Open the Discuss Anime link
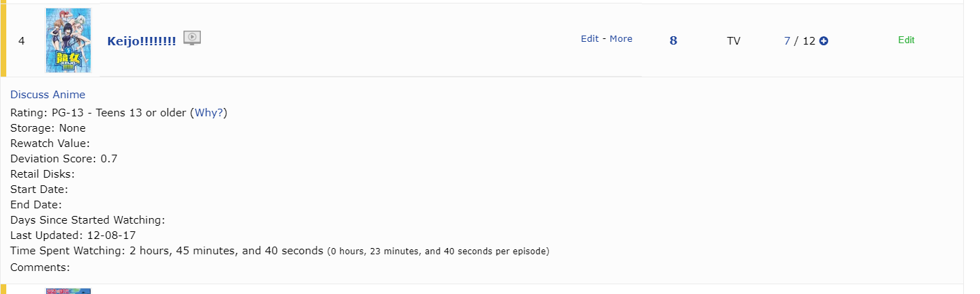 point(47,95)
